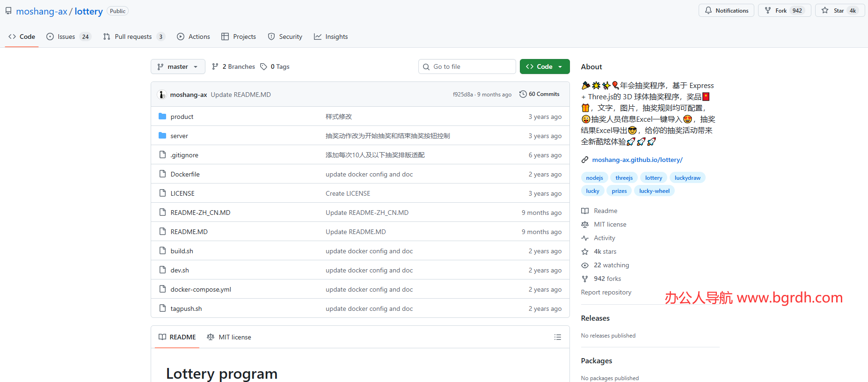The image size is (868, 382).
Task: Open the moshang-ax.github.io/lottery link
Action: [637, 160]
